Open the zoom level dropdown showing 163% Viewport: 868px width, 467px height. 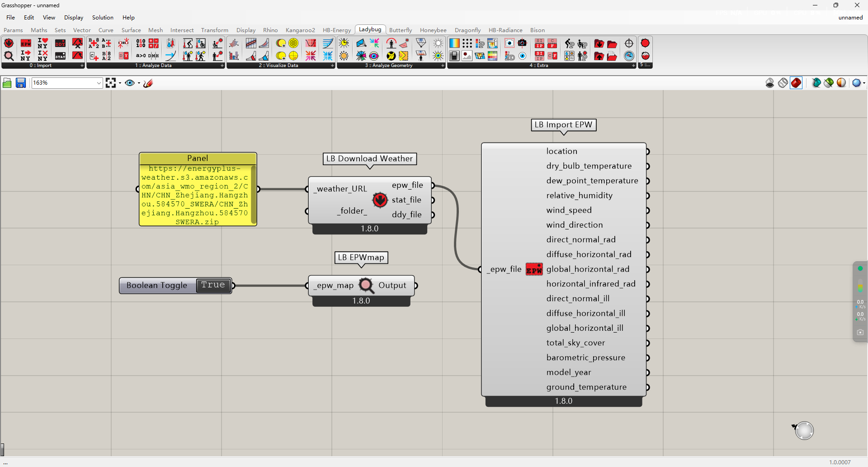tap(99, 83)
